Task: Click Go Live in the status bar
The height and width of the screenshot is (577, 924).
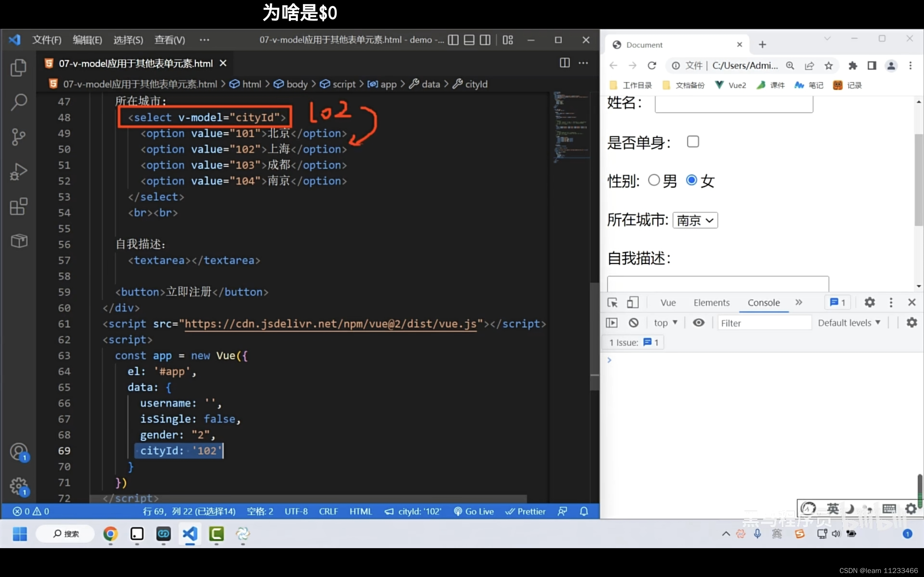Action: click(474, 511)
